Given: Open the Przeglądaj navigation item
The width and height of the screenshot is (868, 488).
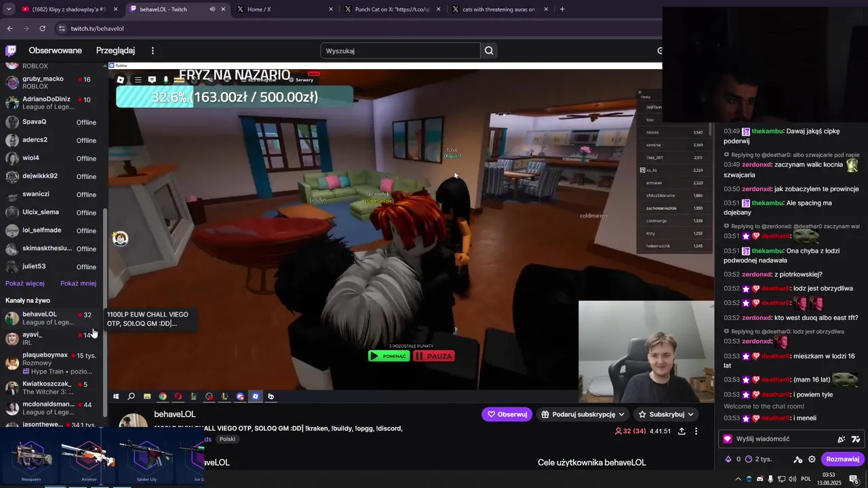Looking at the screenshot, I should click(115, 51).
